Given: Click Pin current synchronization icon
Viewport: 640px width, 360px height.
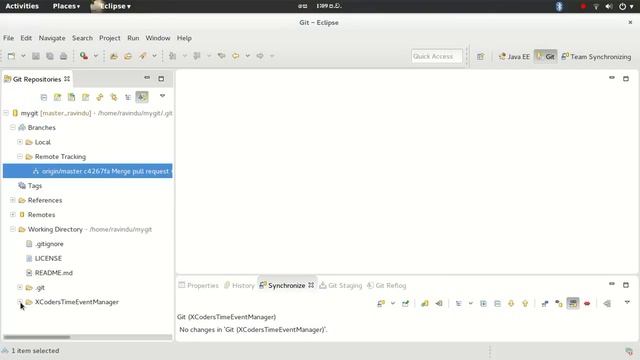Looking at the screenshot, I should pyautogui.click(x=405, y=303).
